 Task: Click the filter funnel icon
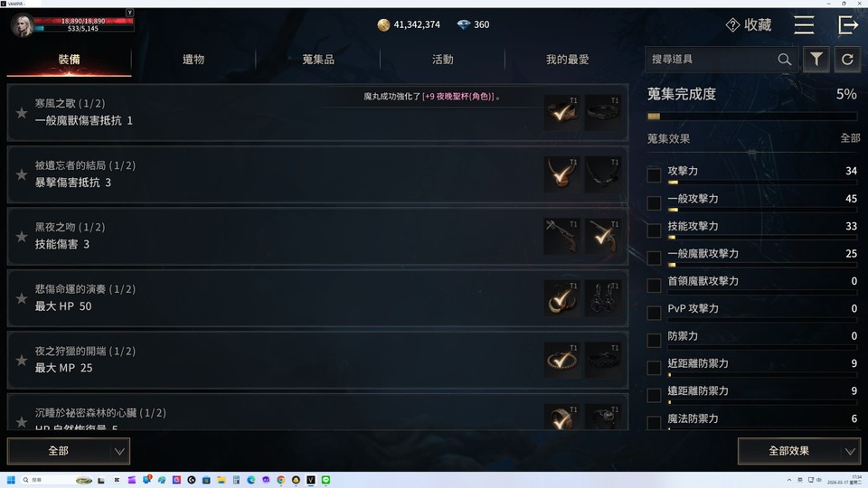click(816, 60)
